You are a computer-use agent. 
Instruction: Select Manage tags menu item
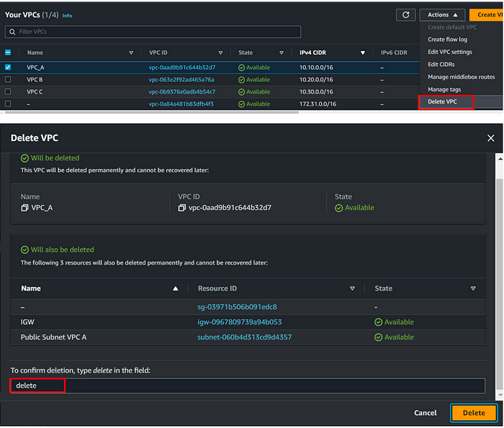[x=444, y=90]
